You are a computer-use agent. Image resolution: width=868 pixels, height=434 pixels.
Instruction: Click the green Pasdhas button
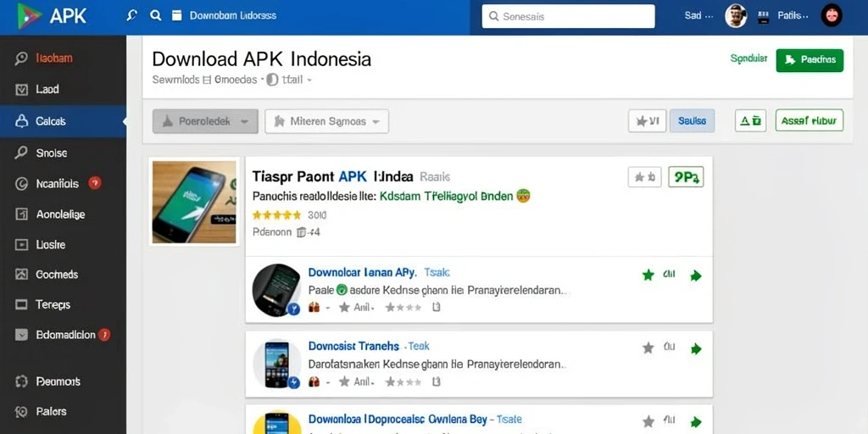(x=810, y=60)
